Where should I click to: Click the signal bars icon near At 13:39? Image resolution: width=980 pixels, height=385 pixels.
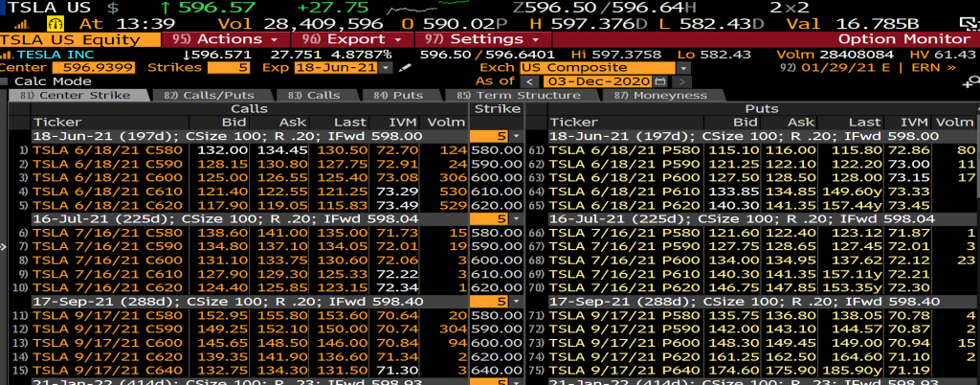coord(21,24)
